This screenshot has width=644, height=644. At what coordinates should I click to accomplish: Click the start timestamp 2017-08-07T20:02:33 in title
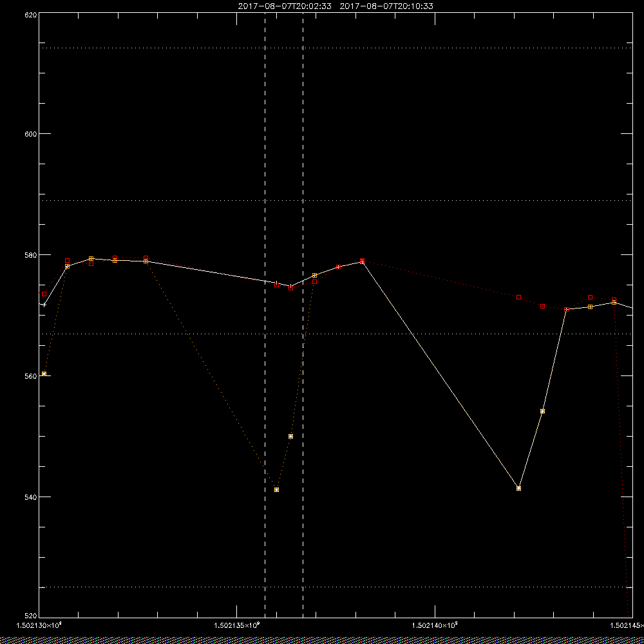(x=285, y=6)
